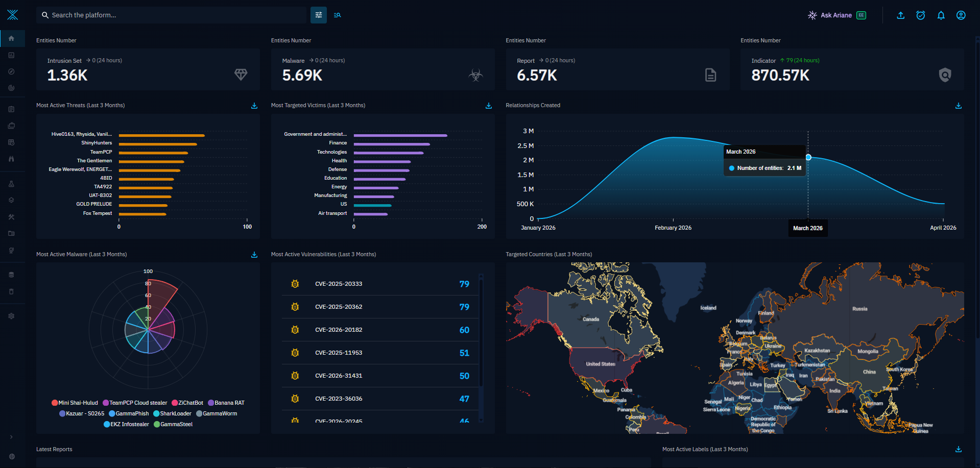Open the compass icon in sidebar
The height and width of the screenshot is (468, 980).
[11, 71]
